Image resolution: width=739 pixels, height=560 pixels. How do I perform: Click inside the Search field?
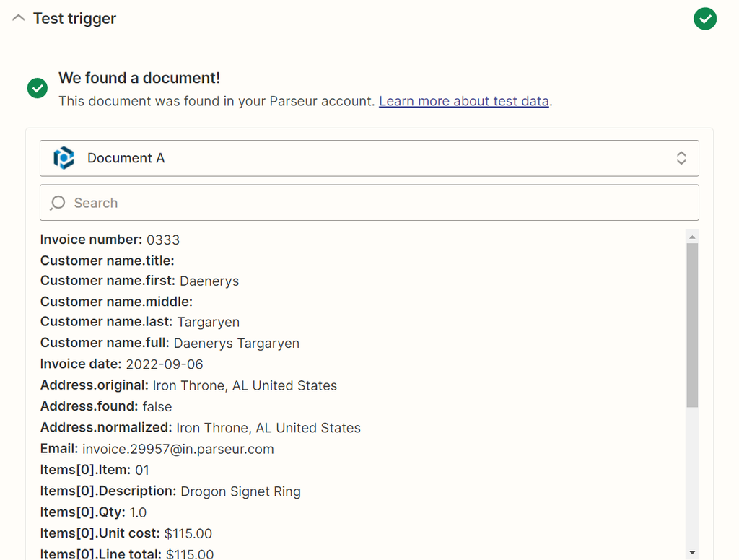pos(289,203)
